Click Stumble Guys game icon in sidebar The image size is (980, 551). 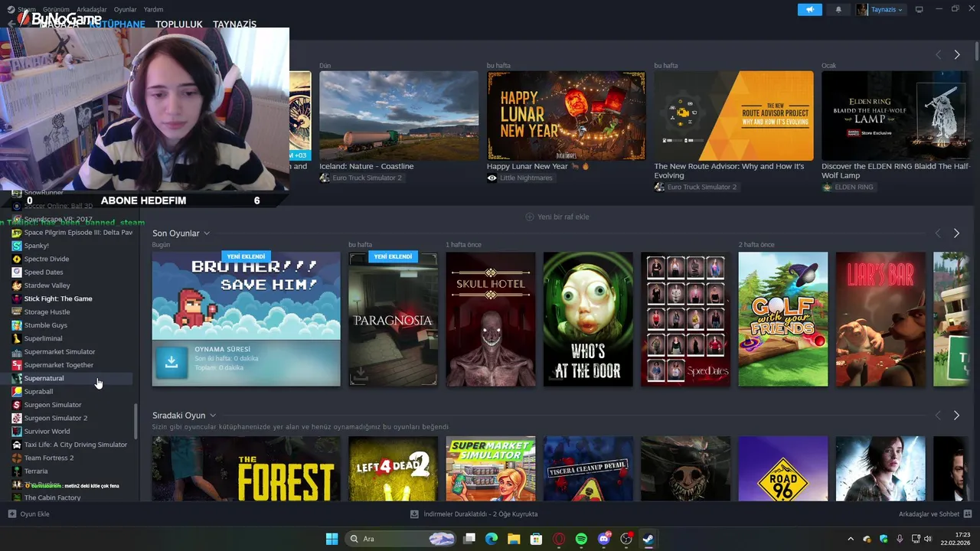(17, 325)
